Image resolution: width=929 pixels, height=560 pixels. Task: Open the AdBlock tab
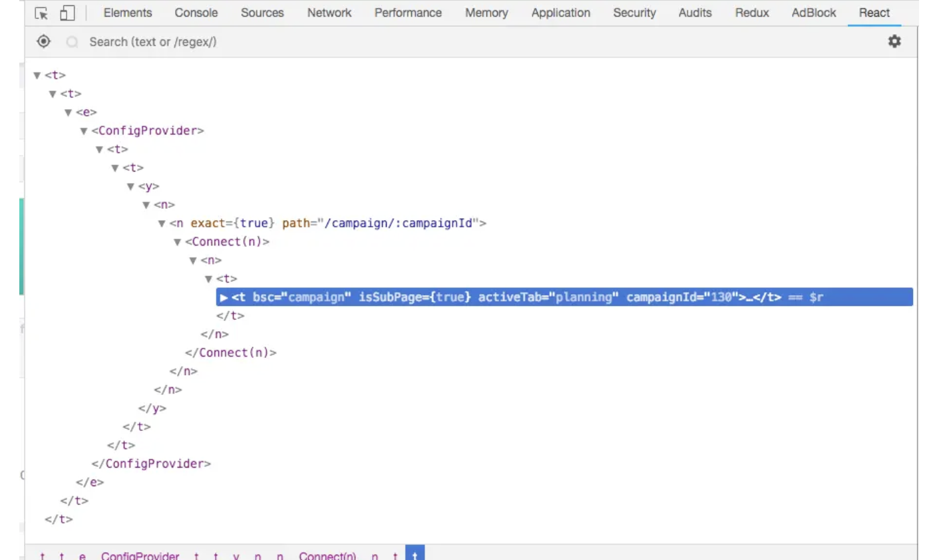tap(813, 13)
